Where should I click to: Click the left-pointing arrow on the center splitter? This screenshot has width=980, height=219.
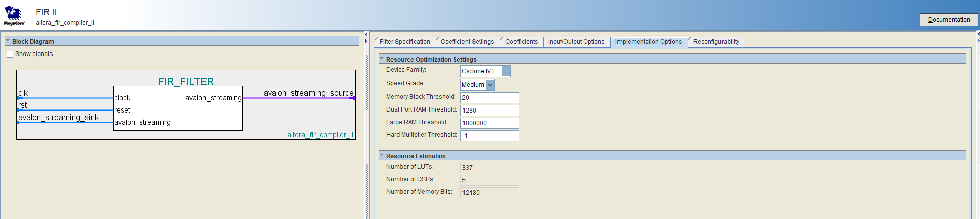pos(366,35)
